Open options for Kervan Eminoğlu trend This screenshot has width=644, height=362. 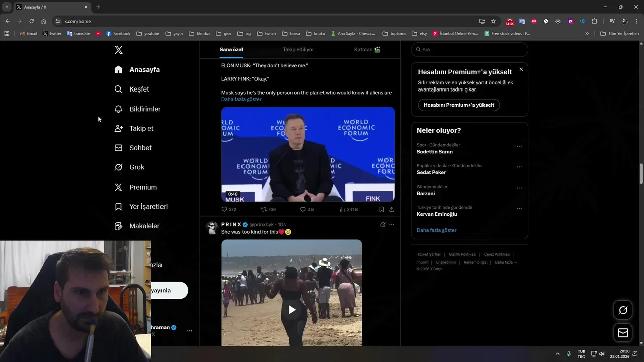(x=519, y=209)
